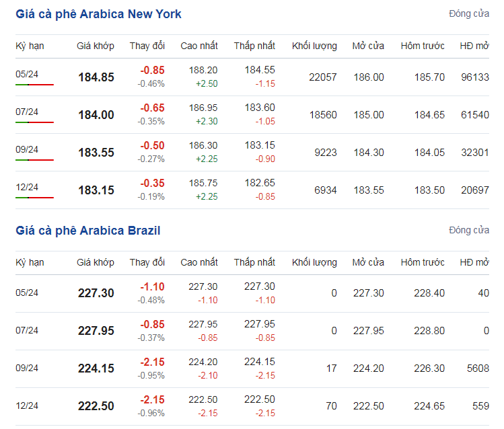
Task: Open the Giá cà phê Arabica Brazil heading
Action: pyautogui.click(x=87, y=231)
